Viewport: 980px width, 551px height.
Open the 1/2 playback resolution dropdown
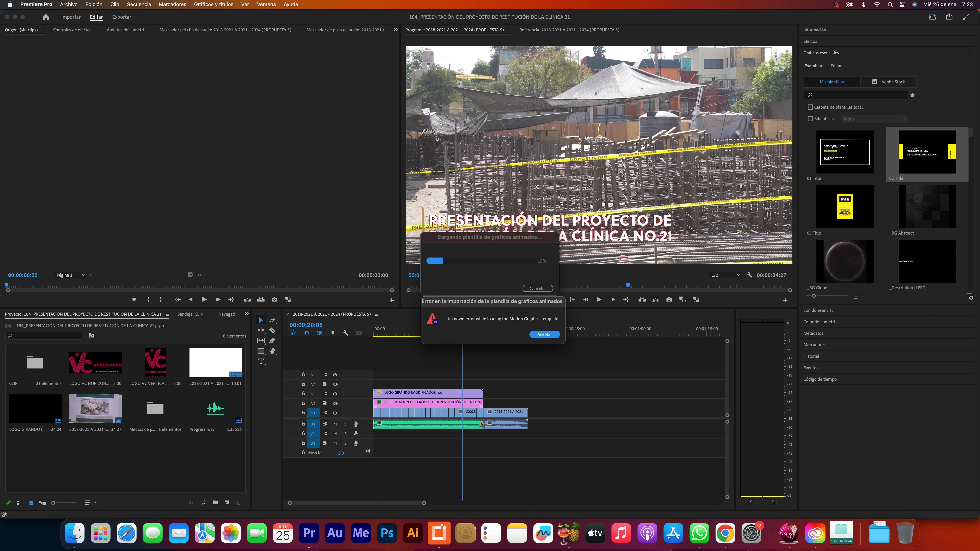(x=725, y=275)
